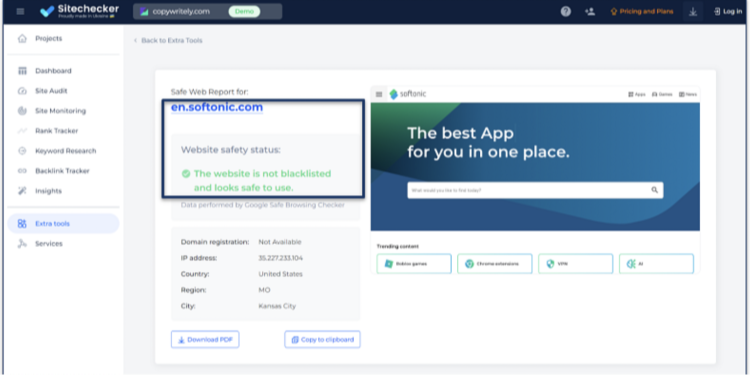Click the Site Monitoring icon
Viewport: 750px width, 375px height.
click(x=22, y=111)
